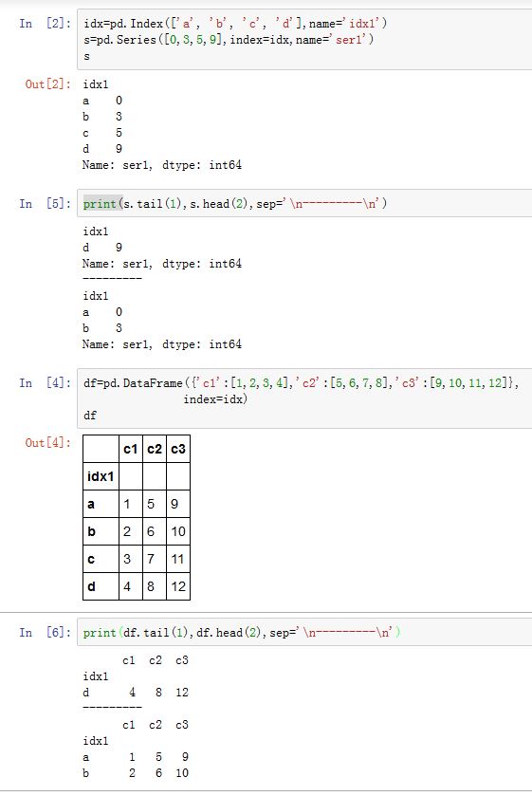Click the "idx1" heading in Out[2] output

tap(96, 84)
